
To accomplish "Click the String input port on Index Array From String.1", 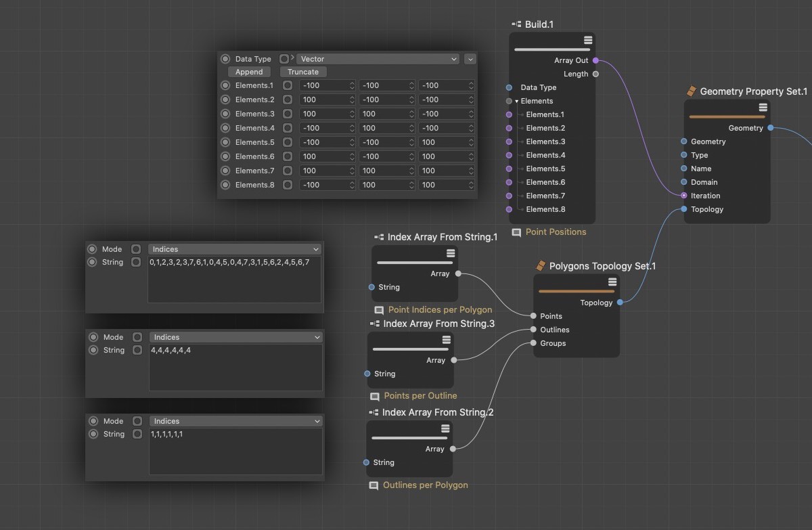I will point(371,287).
